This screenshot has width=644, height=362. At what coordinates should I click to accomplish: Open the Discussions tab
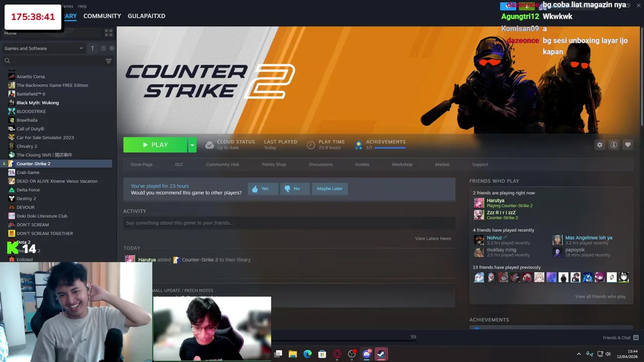[x=320, y=164]
